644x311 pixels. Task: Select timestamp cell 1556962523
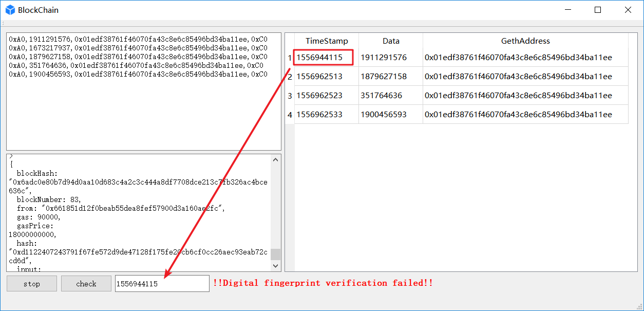tap(327, 96)
